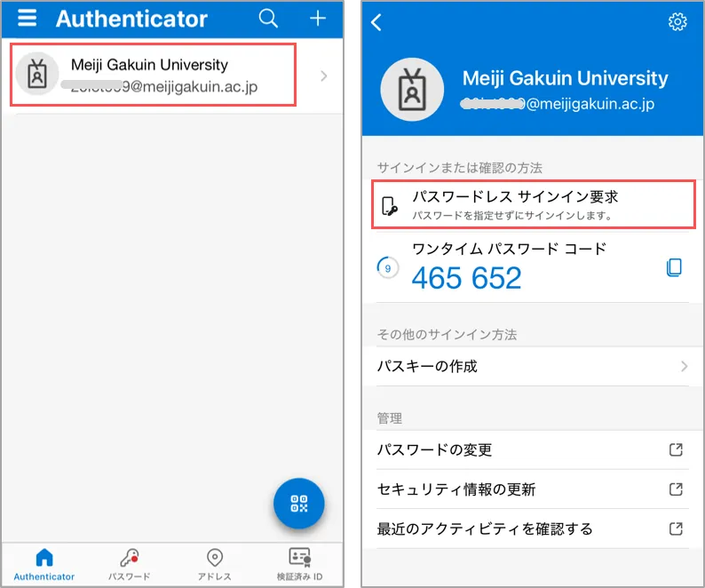Viewport: 705px width, 588px height.
Task: Tap the サインインまたは確認の方法 heading
Action: (460, 168)
